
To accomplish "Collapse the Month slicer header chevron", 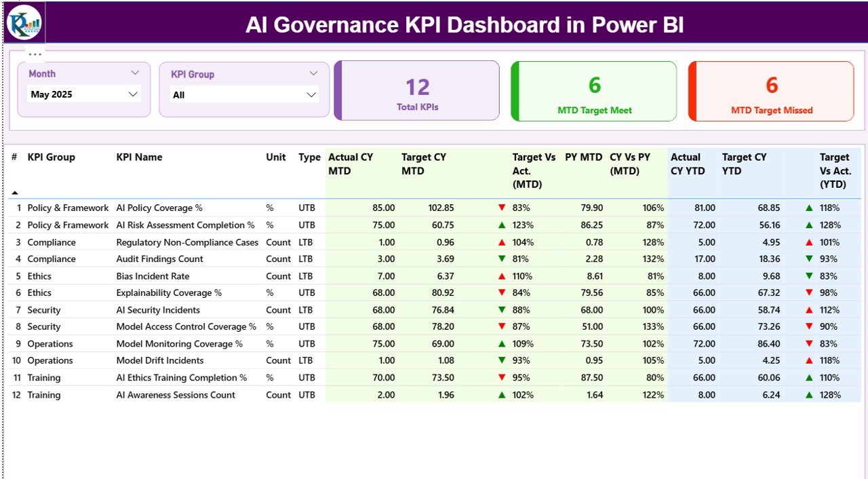I will click(135, 73).
